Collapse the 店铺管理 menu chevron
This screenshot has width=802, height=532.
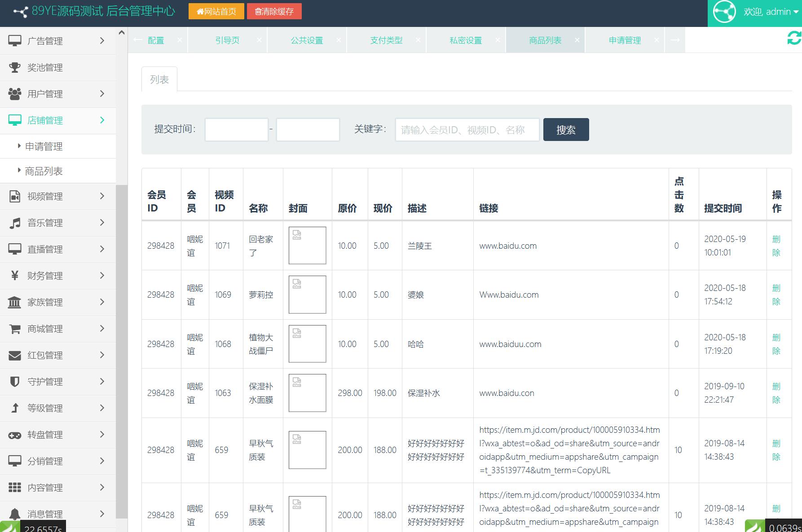(102, 120)
